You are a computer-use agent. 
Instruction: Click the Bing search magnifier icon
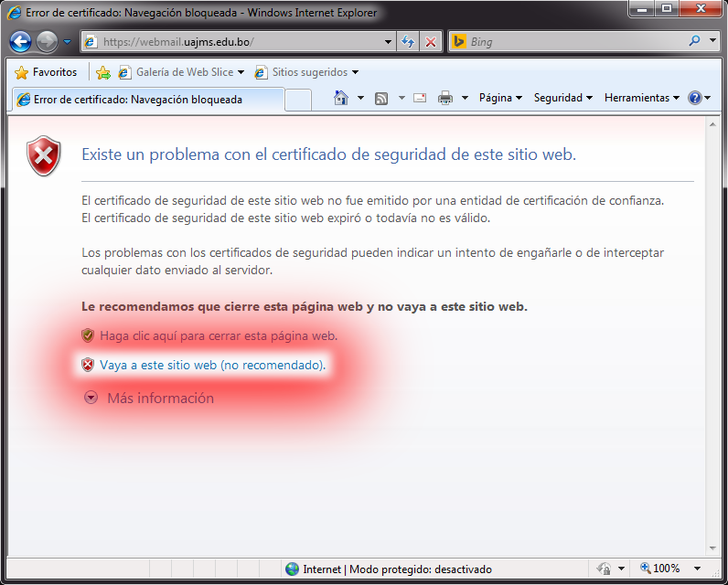[x=697, y=41]
